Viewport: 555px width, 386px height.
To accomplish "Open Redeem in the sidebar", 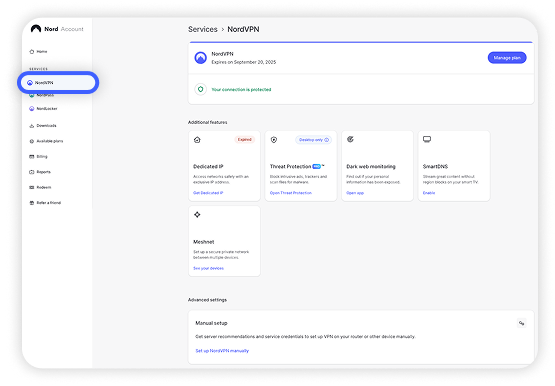I will pyautogui.click(x=40, y=187).
